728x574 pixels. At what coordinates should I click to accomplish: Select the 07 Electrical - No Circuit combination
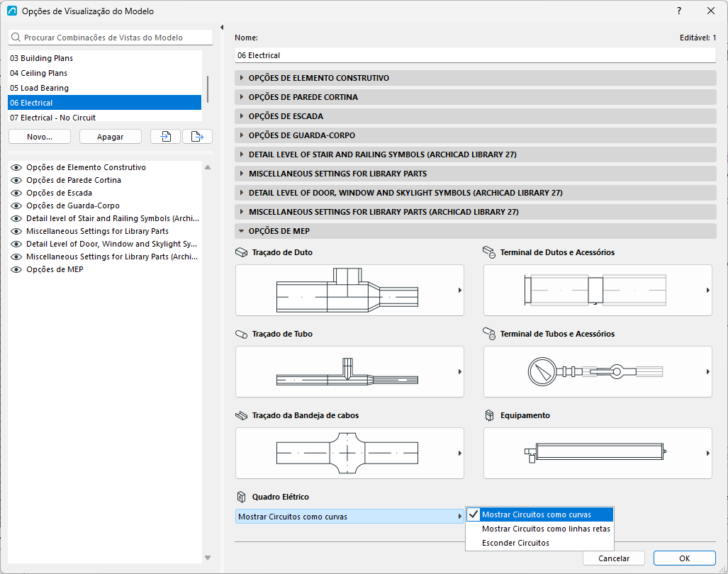tap(104, 118)
